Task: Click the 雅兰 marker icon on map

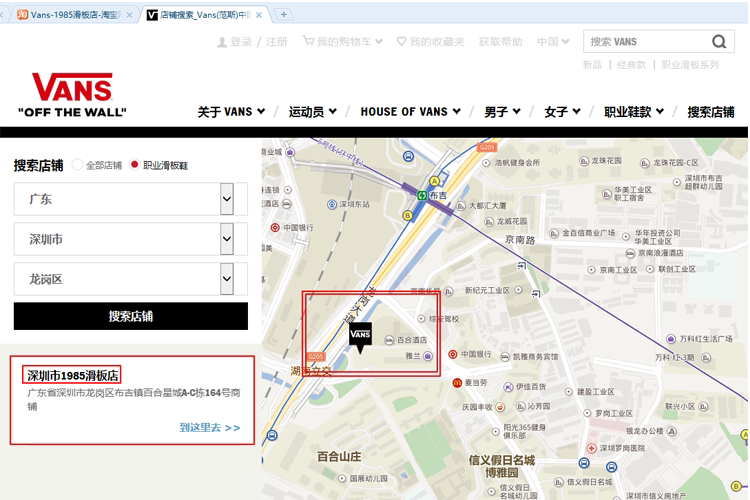Action: pos(428,356)
